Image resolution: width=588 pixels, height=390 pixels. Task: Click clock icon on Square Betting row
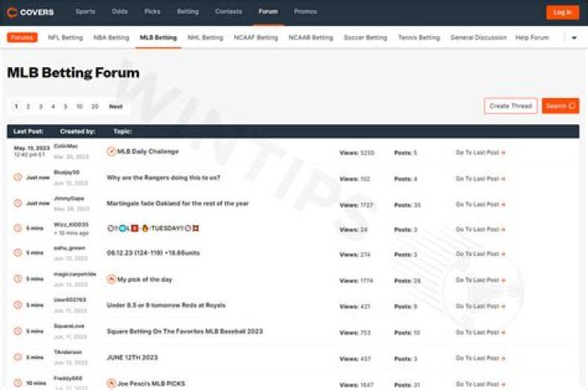click(18, 331)
